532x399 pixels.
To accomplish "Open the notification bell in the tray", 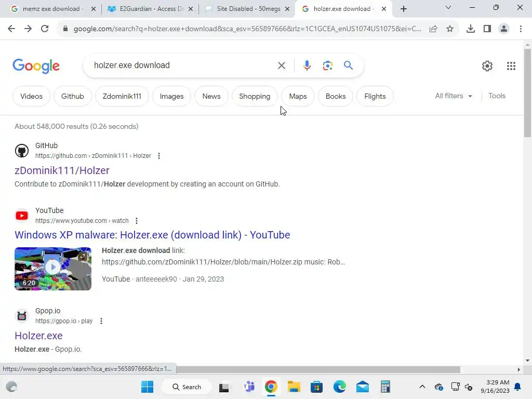I will (x=518, y=387).
